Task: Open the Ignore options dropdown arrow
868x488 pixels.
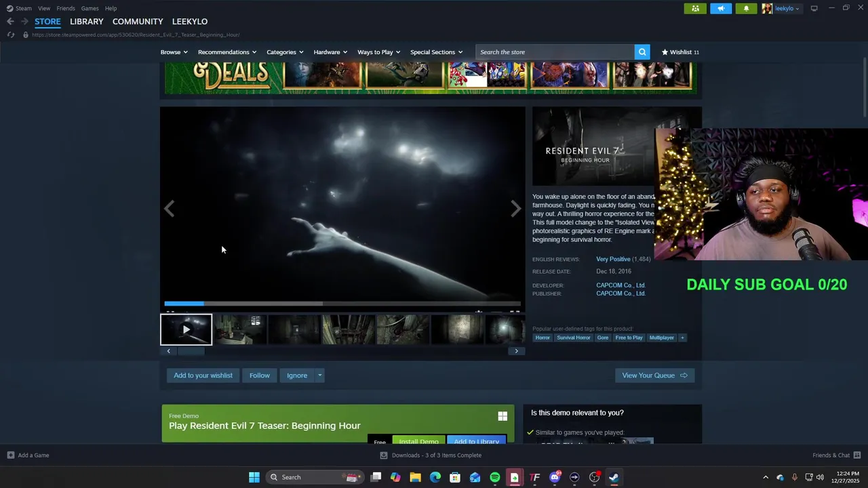Action: (319, 375)
